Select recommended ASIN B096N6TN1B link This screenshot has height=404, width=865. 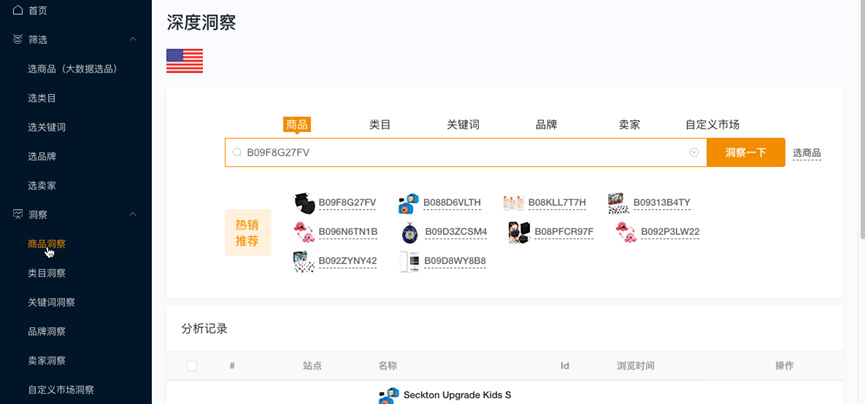coord(348,232)
